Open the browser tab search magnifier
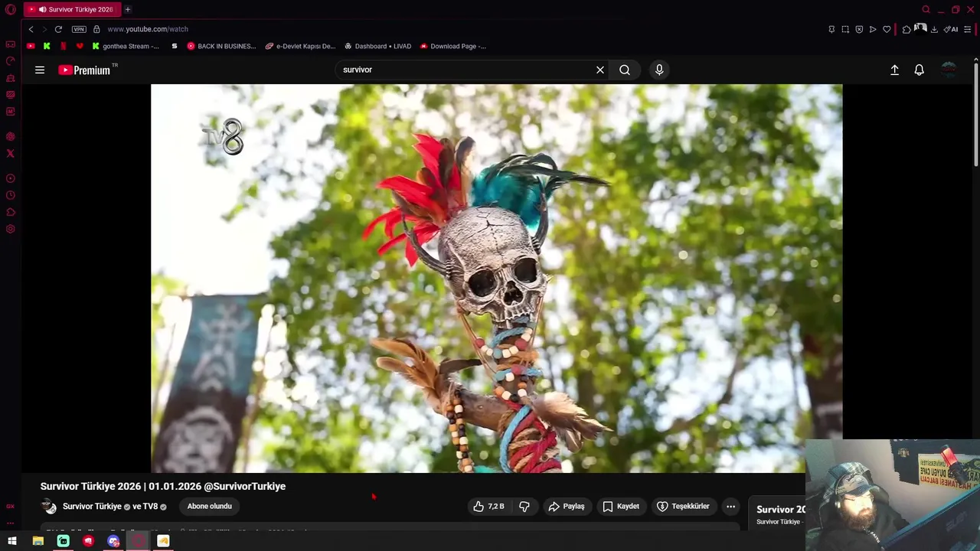980x551 pixels. (x=926, y=9)
